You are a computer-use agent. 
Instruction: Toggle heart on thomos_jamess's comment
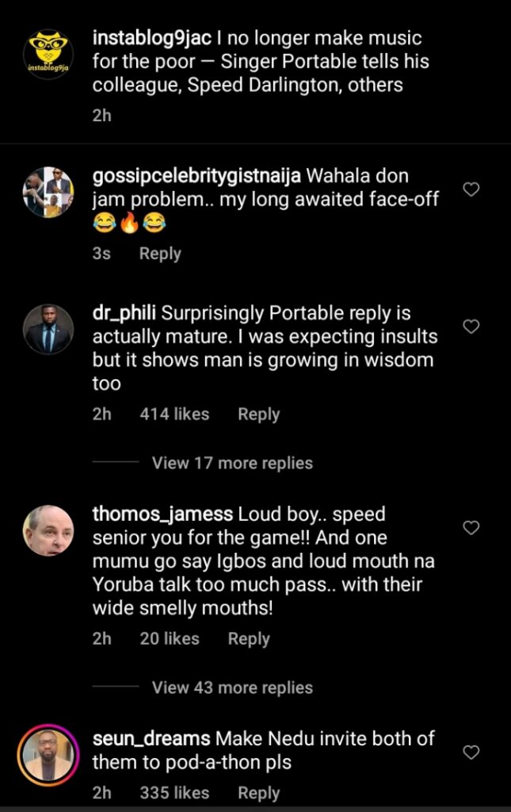click(x=471, y=527)
